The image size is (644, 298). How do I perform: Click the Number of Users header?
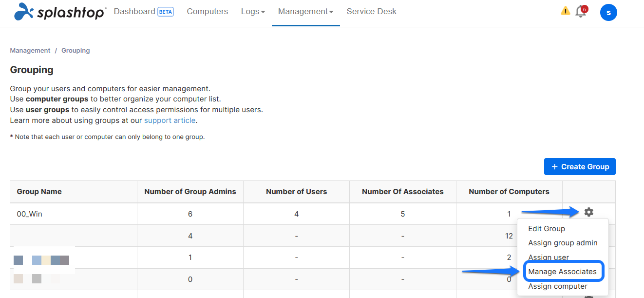point(296,192)
